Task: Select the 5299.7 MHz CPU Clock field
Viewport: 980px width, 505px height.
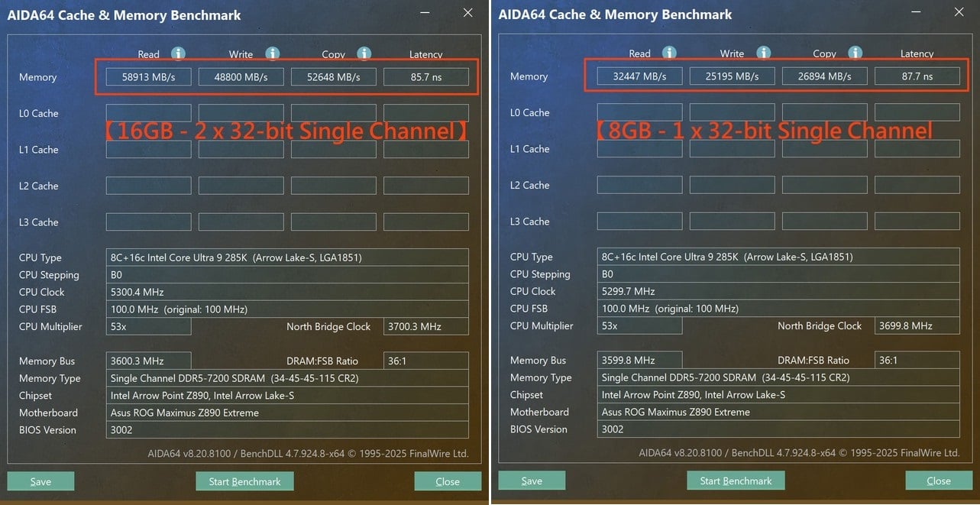Action: point(778,291)
